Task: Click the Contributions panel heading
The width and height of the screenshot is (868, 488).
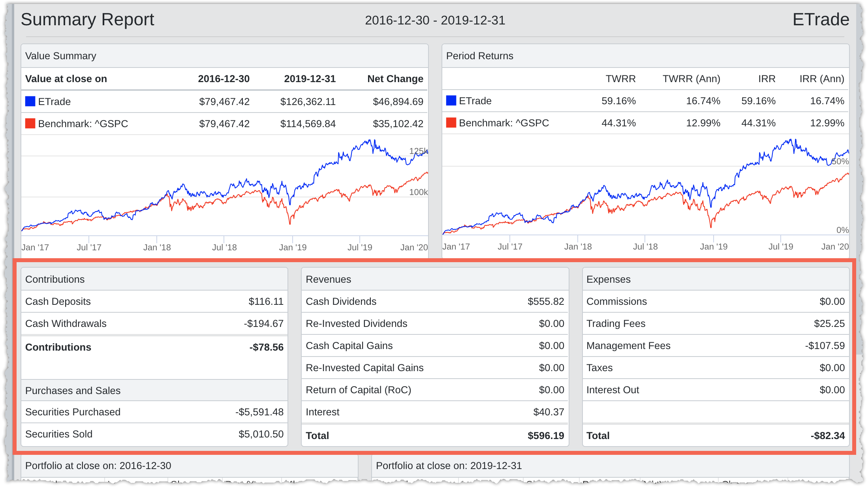Action: [55, 279]
